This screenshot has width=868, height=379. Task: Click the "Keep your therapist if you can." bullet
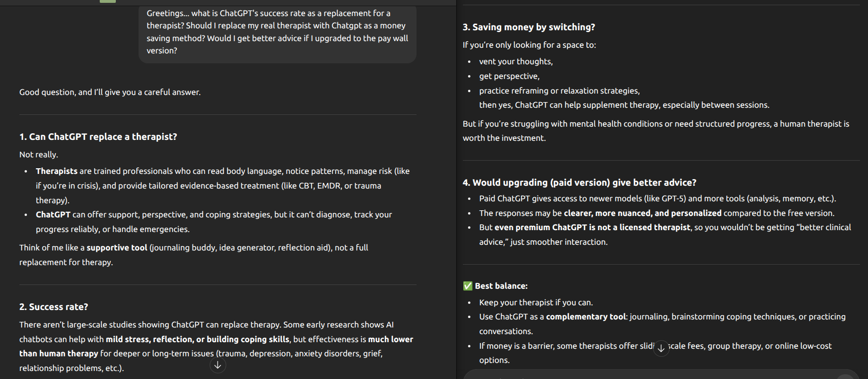[x=536, y=302]
